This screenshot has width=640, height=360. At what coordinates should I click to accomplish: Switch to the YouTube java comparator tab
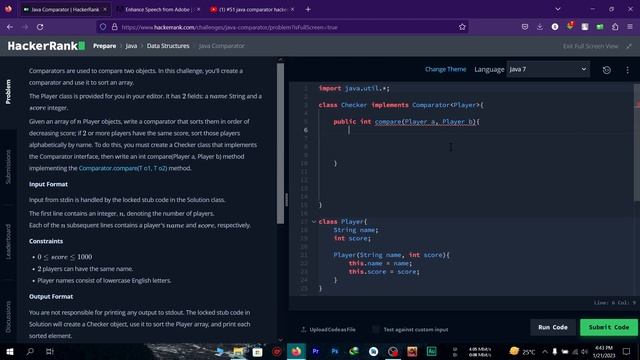click(252, 9)
